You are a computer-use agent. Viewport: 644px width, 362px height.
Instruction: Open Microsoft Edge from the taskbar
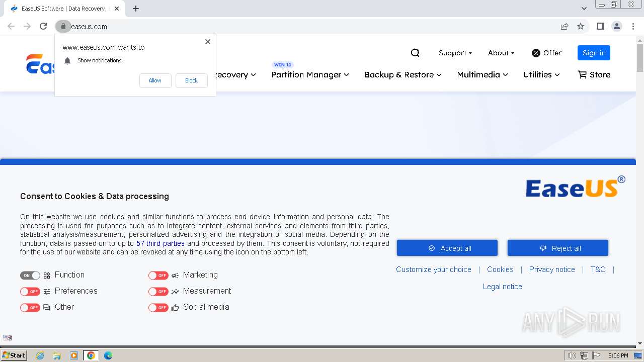108,355
